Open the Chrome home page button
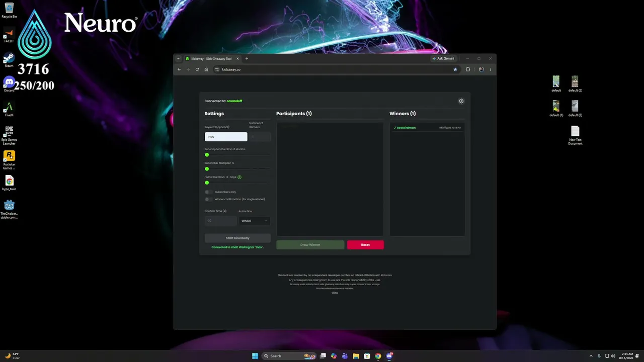The width and height of the screenshot is (644, 362). pyautogui.click(x=206, y=69)
